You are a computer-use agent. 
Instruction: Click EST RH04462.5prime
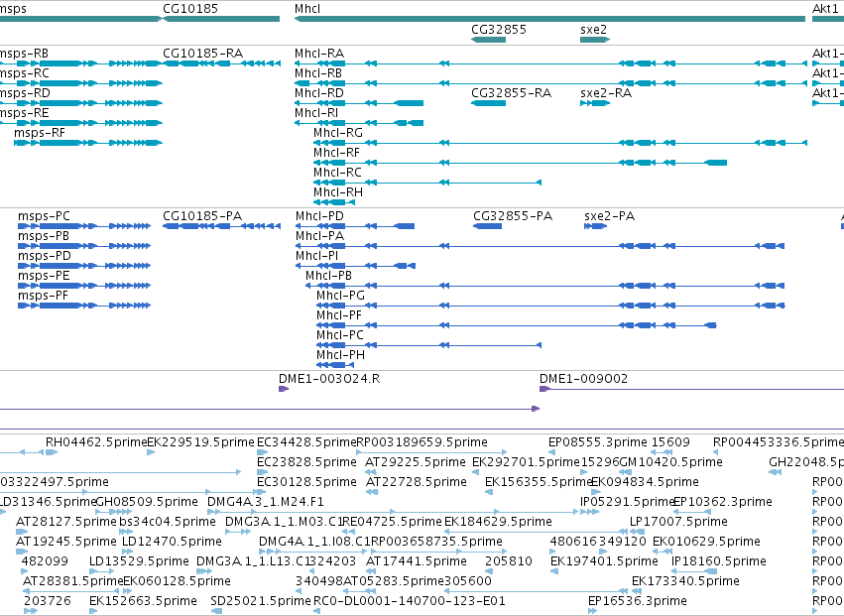tap(96, 442)
